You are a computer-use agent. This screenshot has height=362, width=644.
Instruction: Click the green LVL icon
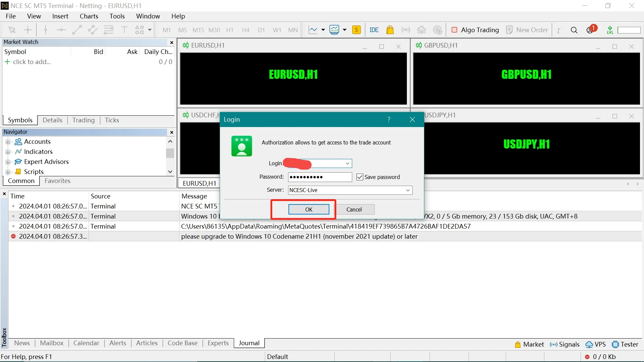[610, 30]
